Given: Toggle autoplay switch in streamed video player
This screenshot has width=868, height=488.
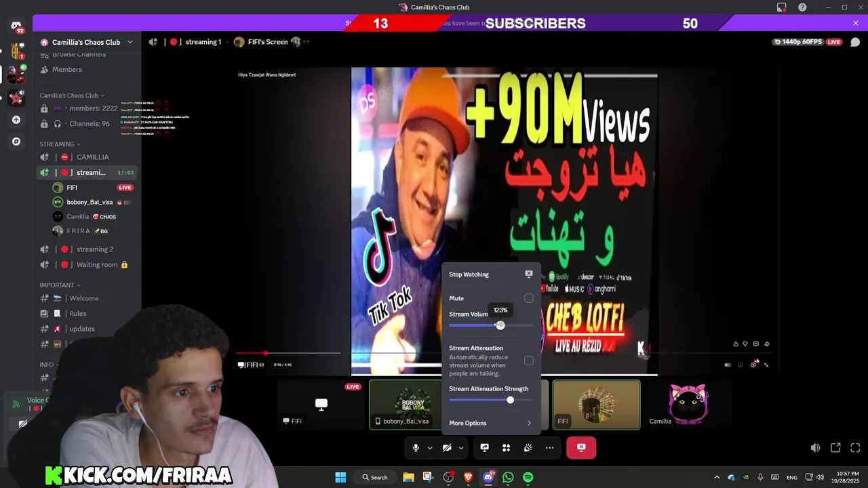Looking at the screenshot, I should (x=728, y=365).
